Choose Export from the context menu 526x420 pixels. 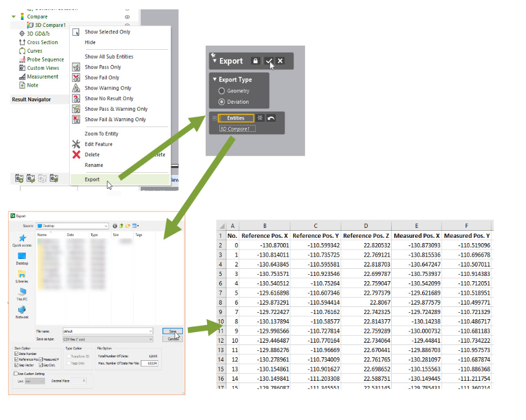pos(92,180)
